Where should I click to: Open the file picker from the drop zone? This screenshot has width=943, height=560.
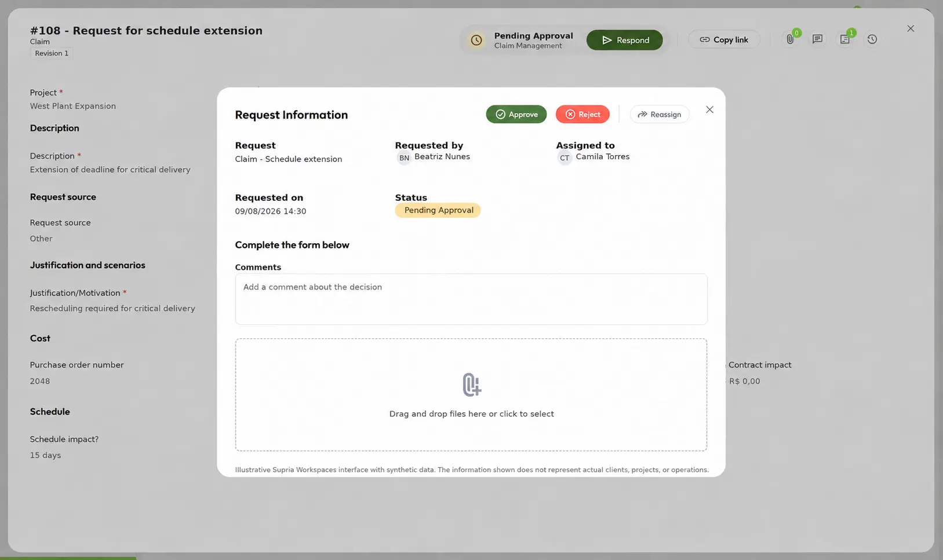pos(471,394)
